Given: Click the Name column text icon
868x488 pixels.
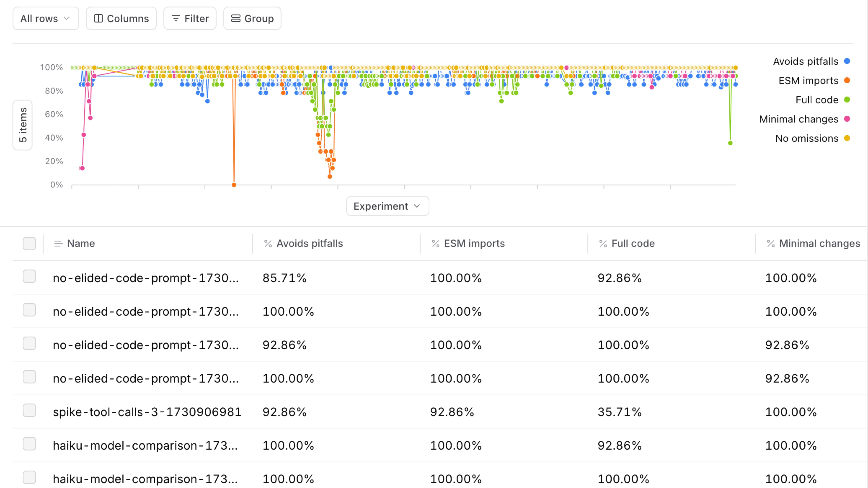Looking at the screenshot, I should point(58,244).
